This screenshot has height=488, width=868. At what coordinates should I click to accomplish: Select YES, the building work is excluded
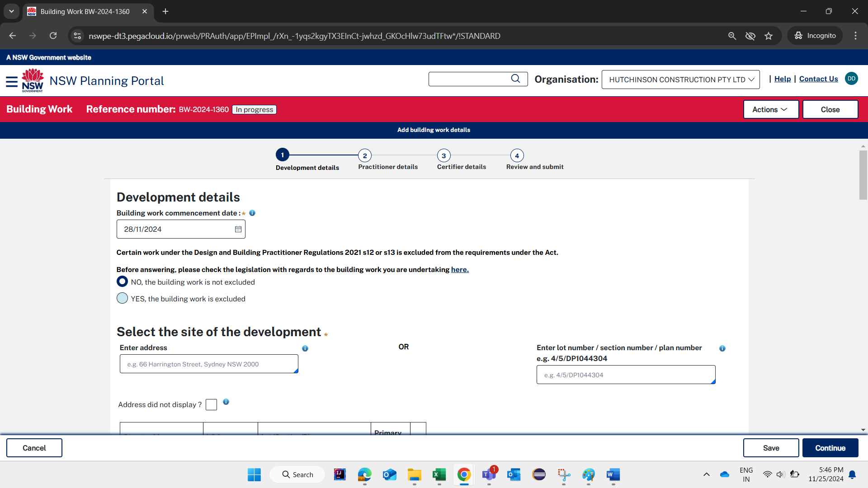point(122,298)
